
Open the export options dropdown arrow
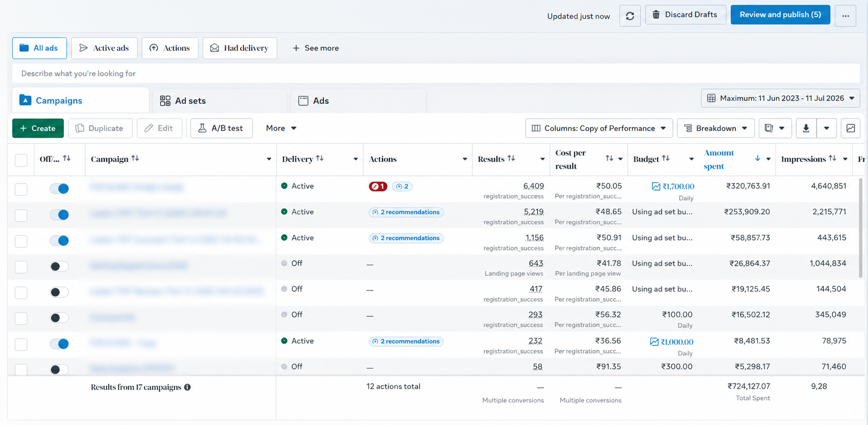pos(826,128)
